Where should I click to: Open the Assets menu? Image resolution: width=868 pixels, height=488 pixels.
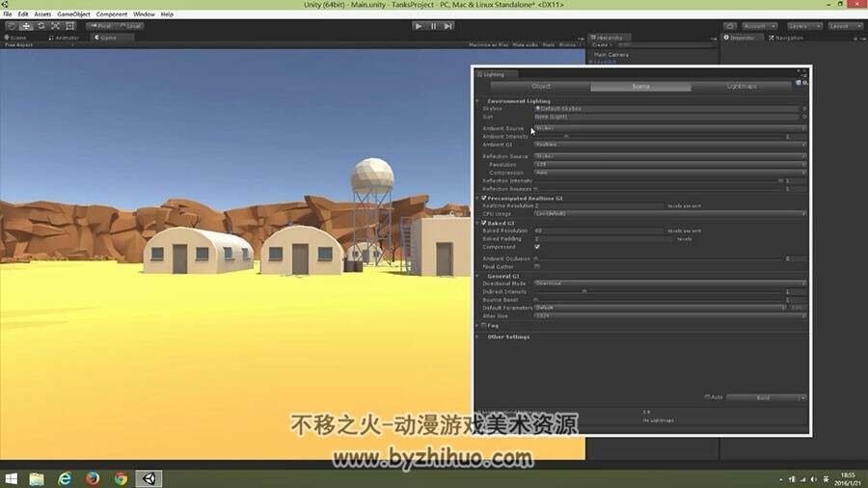(42, 14)
